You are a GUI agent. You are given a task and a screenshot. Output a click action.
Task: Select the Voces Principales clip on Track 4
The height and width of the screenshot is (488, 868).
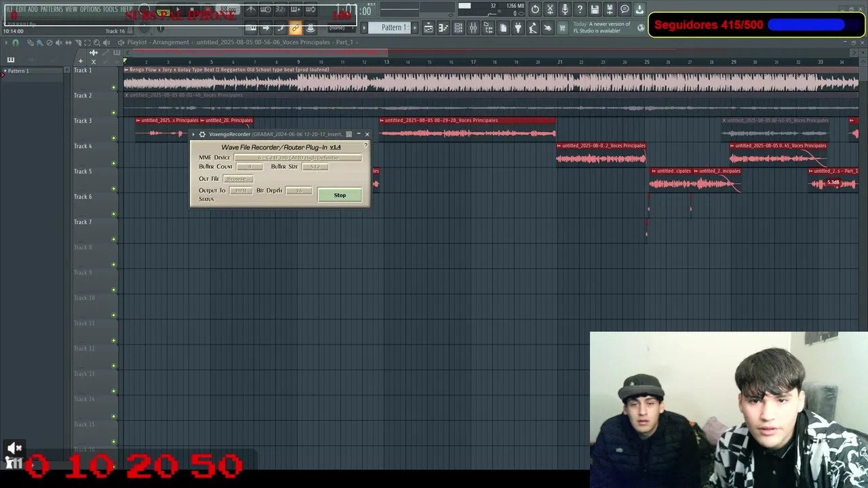[x=601, y=154]
